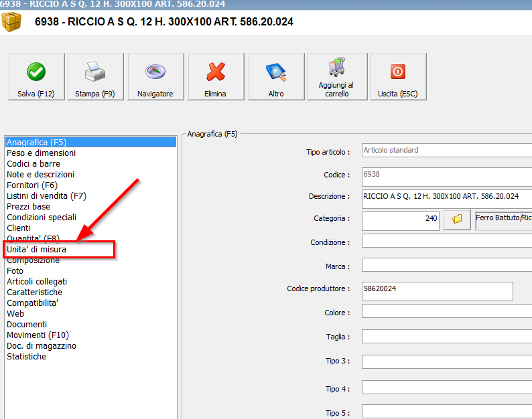The height and width of the screenshot is (419, 532).
Task: Select Quantita' (F8) in the list
Action: pos(91,238)
